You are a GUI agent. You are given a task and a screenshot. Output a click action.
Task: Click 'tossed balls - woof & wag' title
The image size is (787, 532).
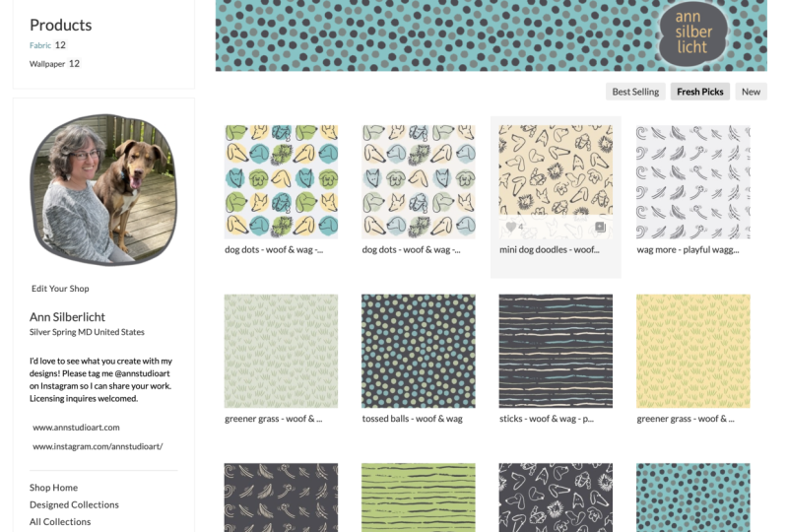[x=412, y=419]
